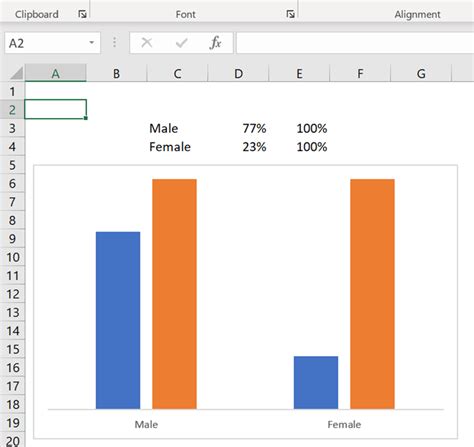
Task: Click the Font group label
Action: click(185, 14)
